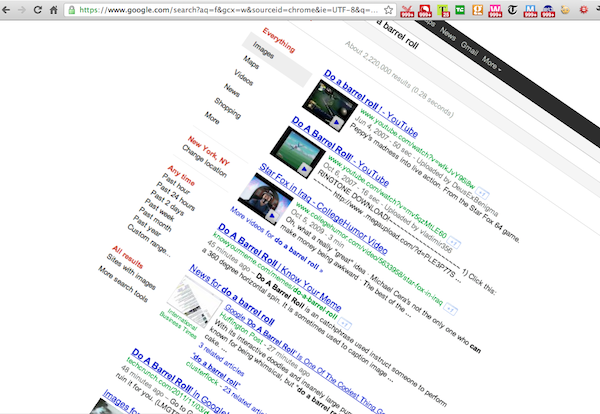Click the red gear extension icon
This screenshot has height=414, width=600.
pyautogui.click(x=584, y=10)
